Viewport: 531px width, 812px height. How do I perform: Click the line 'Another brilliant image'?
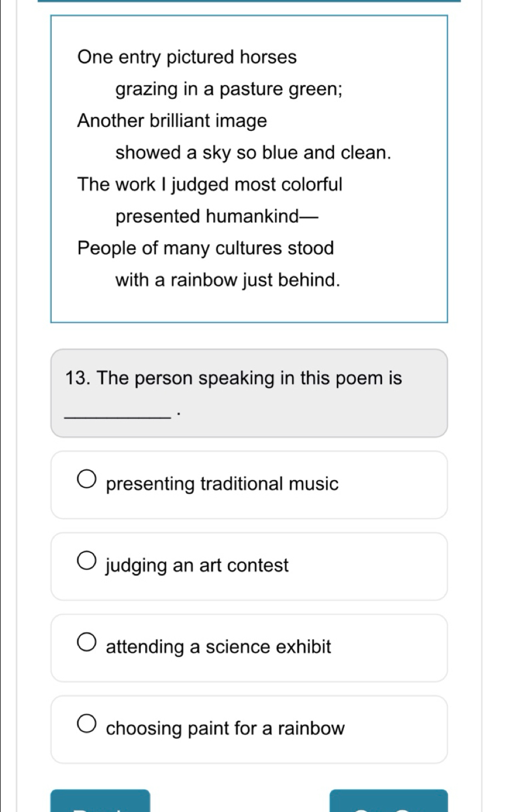(172, 121)
